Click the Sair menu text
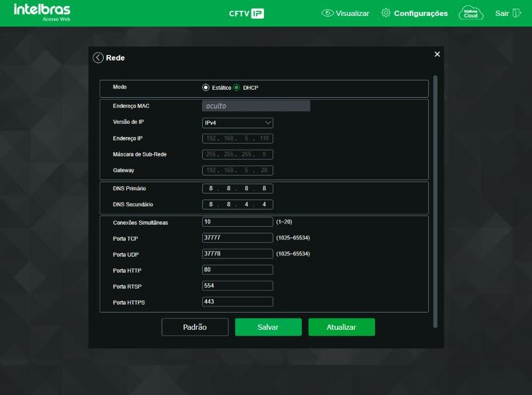532x395 pixels. pos(502,13)
